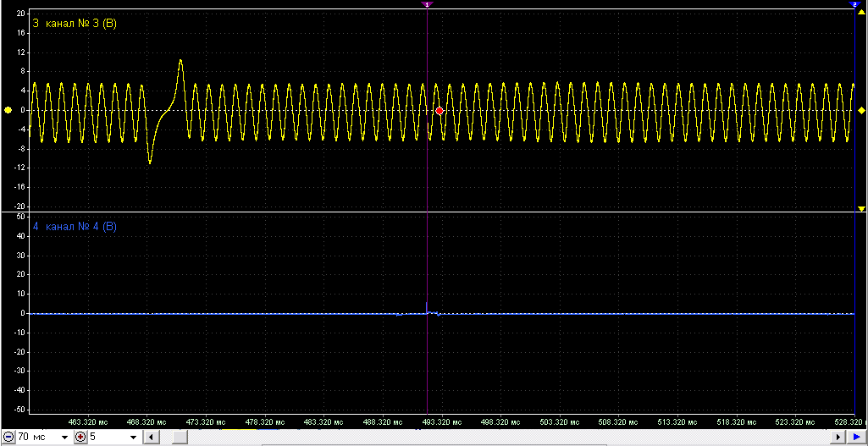Click the 528.320 мс time label
868x446 pixels.
(849, 421)
